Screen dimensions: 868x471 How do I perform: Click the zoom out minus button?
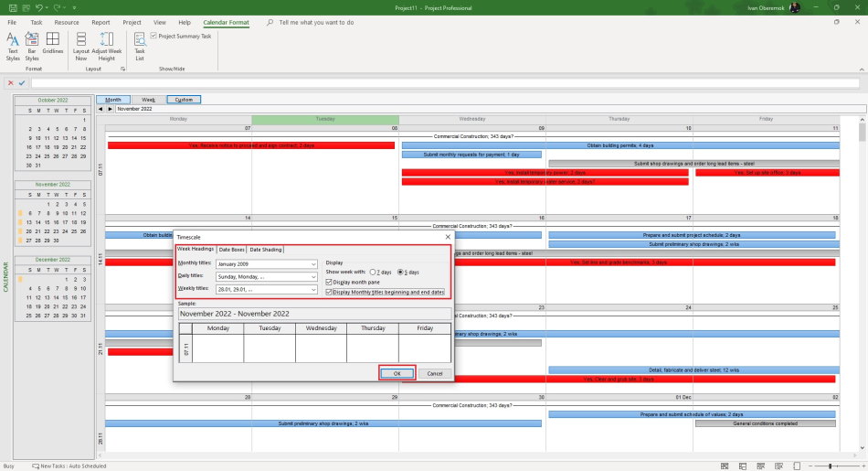coord(810,466)
